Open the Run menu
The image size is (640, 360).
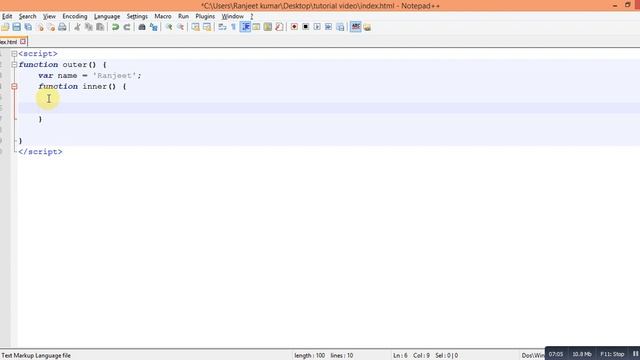183,16
